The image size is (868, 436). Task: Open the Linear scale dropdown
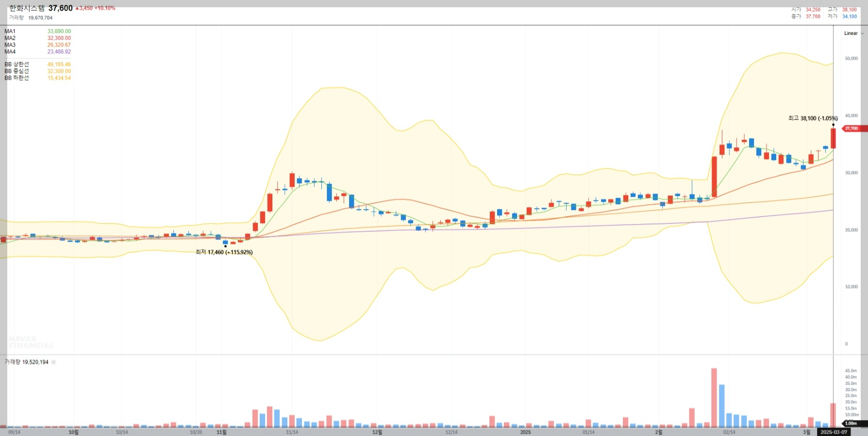854,33
